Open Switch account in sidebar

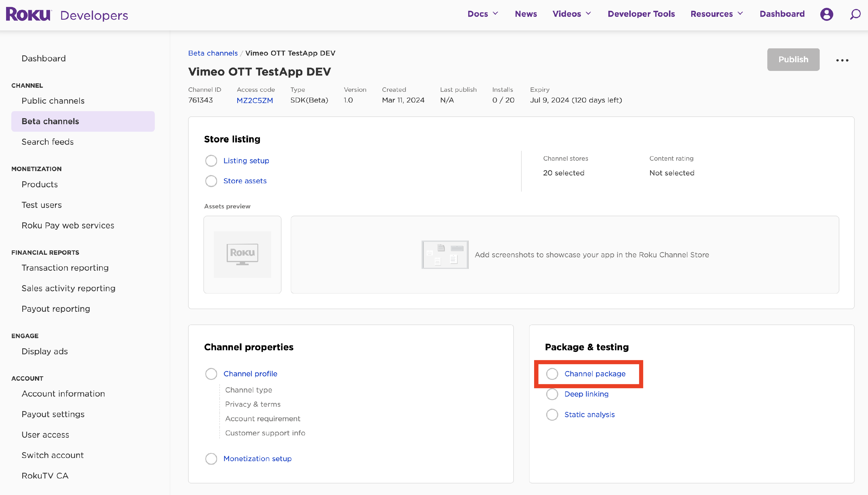pos(53,455)
